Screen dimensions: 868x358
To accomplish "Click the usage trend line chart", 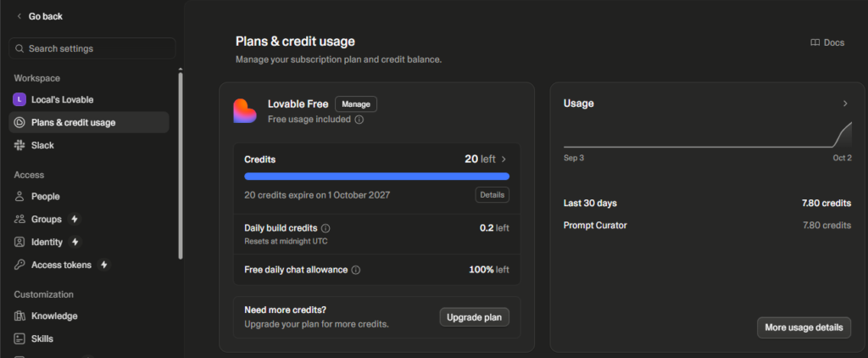I will click(x=708, y=135).
